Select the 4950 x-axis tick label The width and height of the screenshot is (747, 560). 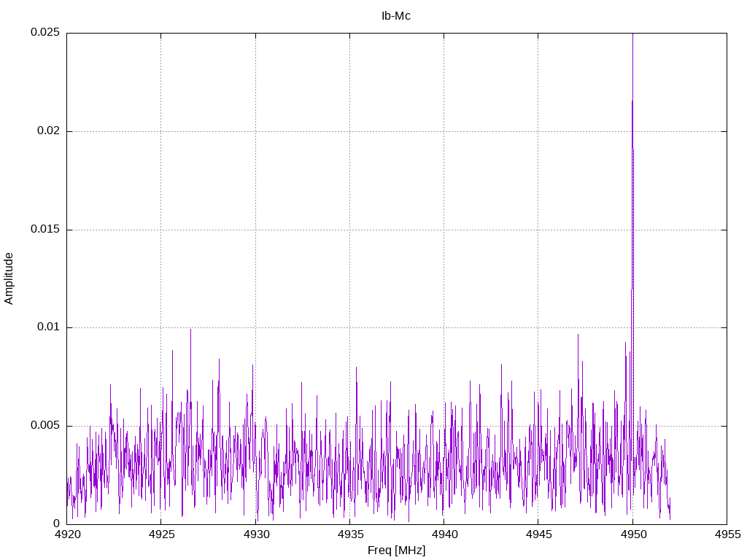[632, 534]
